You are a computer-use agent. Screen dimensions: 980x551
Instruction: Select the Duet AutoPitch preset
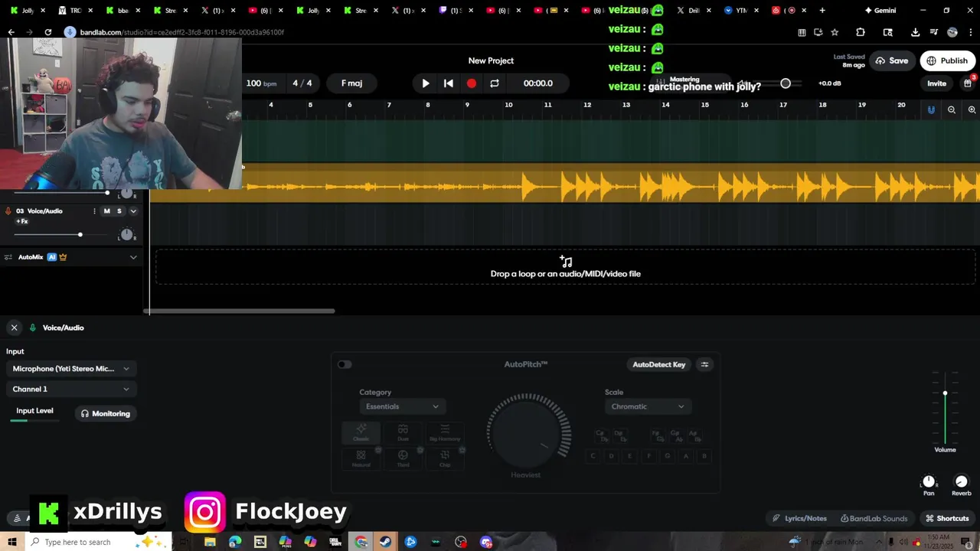[x=403, y=432]
